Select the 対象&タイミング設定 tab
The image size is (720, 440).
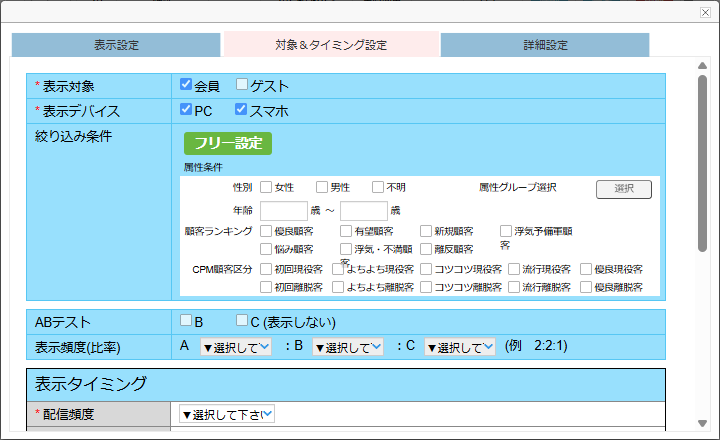[331, 45]
